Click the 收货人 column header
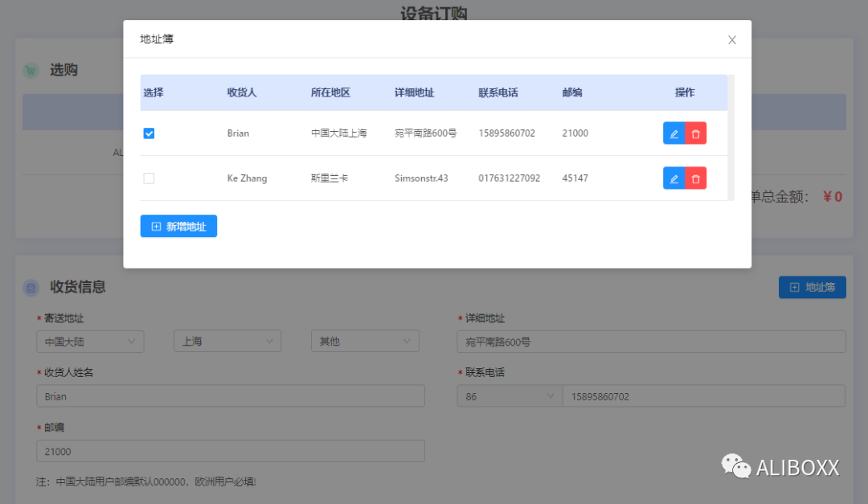Viewport: 868px width, 504px height. click(242, 92)
